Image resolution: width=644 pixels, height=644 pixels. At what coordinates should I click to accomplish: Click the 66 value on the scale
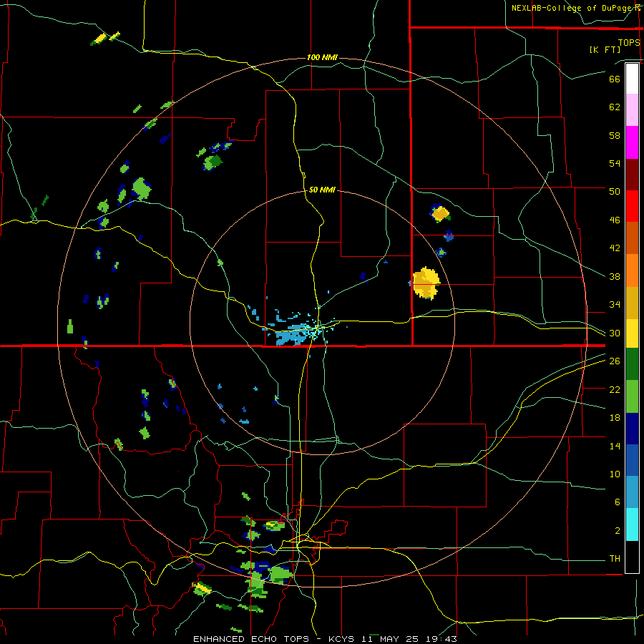tap(615, 79)
